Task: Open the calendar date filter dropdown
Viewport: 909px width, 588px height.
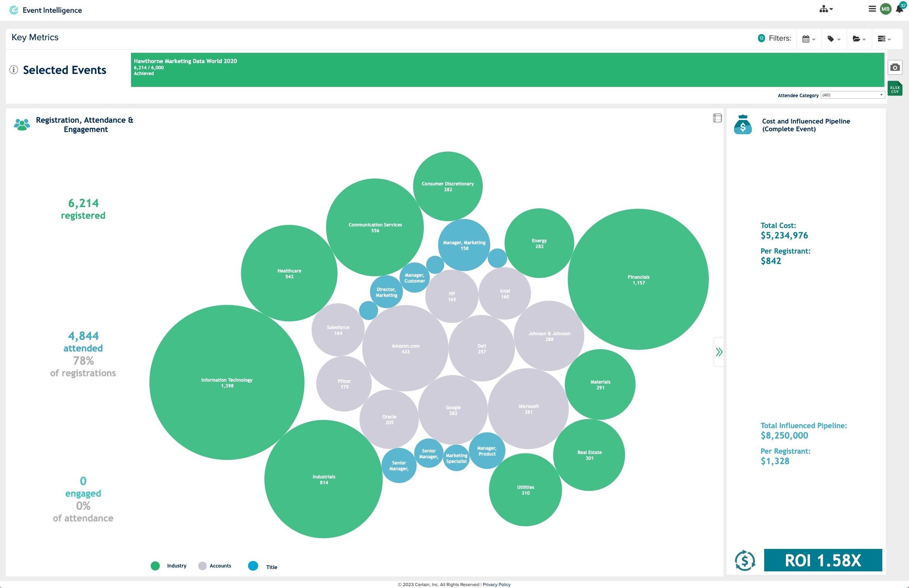Action: [808, 39]
